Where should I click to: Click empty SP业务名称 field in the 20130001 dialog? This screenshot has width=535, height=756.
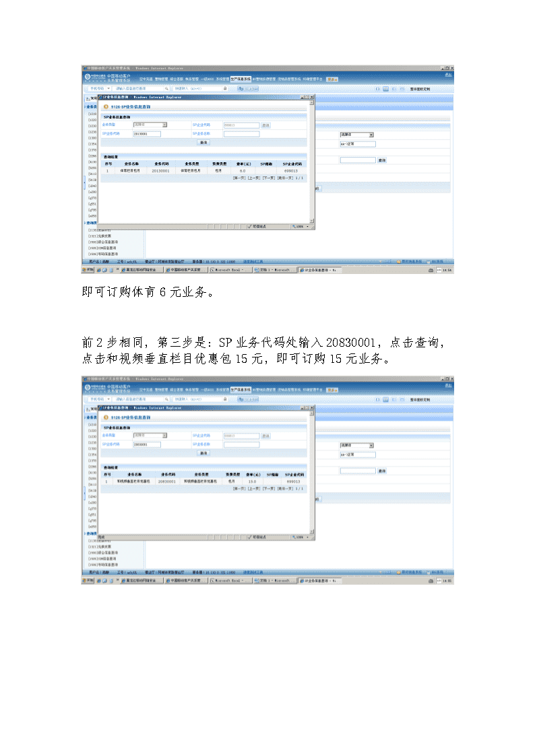[241, 134]
